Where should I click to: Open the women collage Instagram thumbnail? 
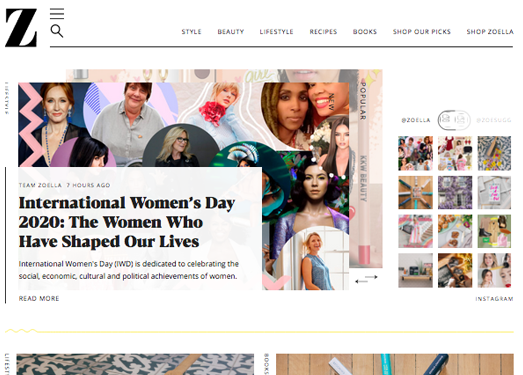pos(416,153)
